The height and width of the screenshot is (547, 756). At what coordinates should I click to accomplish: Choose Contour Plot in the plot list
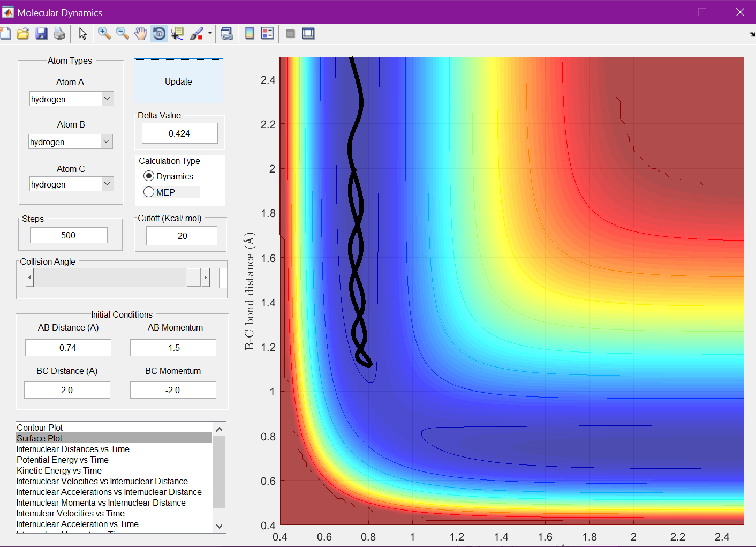pyautogui.click(x=40, y=428)
